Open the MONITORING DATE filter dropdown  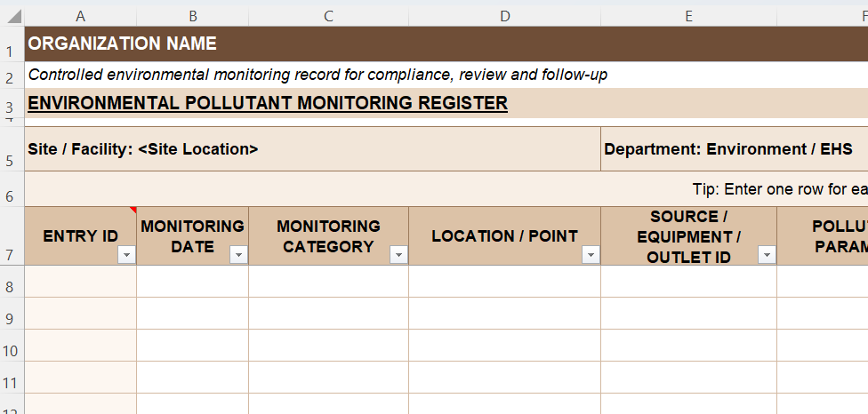pyautogui.click(x=238, y=255)
